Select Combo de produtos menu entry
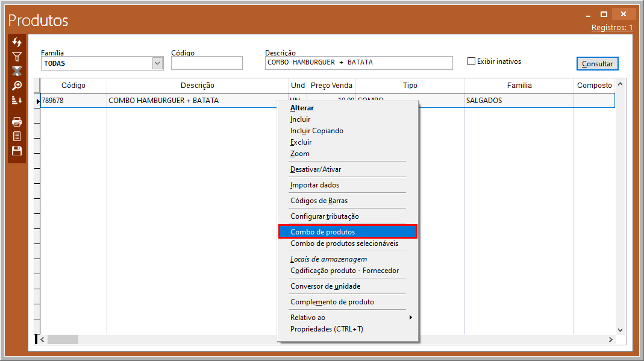 [x=348, y=232]
